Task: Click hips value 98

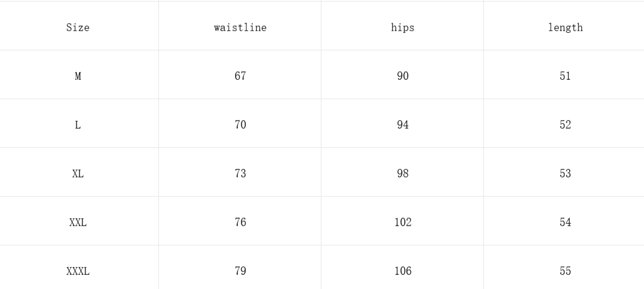Action: coord(402,174)
